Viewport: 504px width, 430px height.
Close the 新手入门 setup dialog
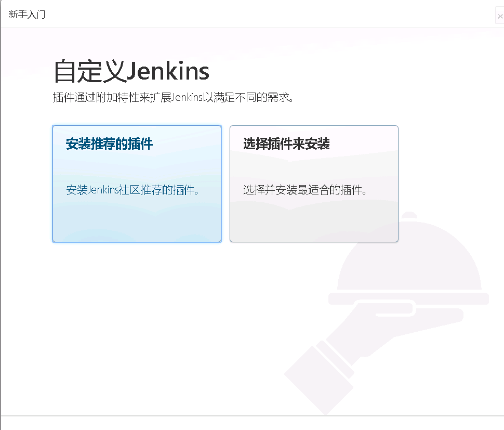point(500,16)
